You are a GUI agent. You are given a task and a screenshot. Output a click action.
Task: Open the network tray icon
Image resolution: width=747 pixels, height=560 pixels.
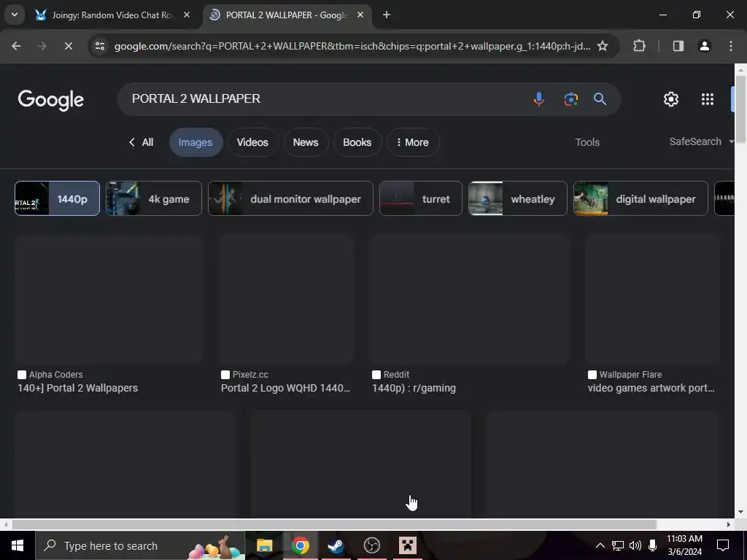pos(618,545)
